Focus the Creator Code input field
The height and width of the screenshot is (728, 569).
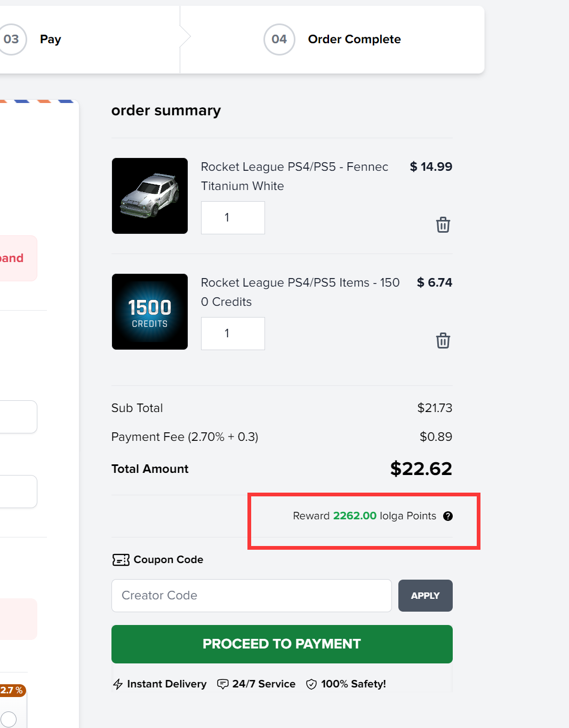click(252, 596)
